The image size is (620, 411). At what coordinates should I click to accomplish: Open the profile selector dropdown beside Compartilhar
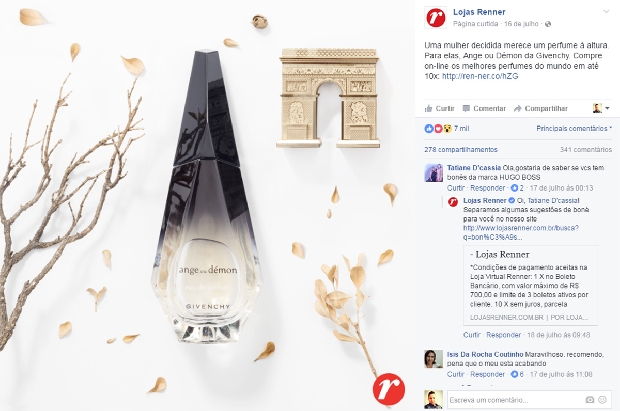click(601, 108)
